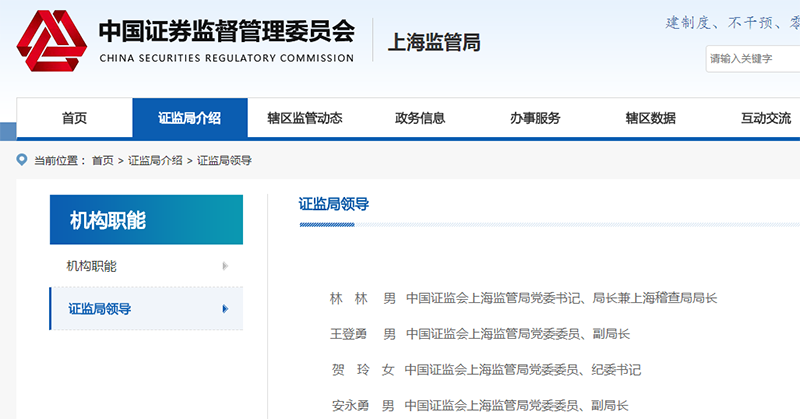Open the 政务信息 menu item
This screenshot has height=419, width=800.
pos(420,118)
